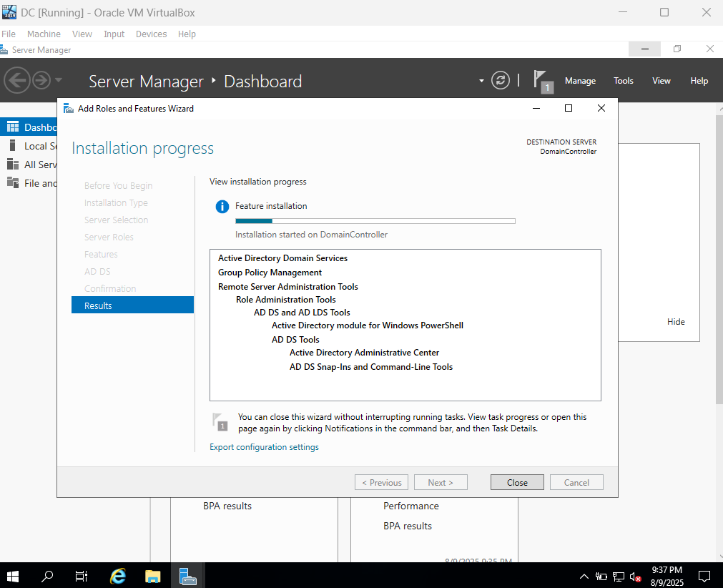Click Role Administration Tools entry

point(286,300)
